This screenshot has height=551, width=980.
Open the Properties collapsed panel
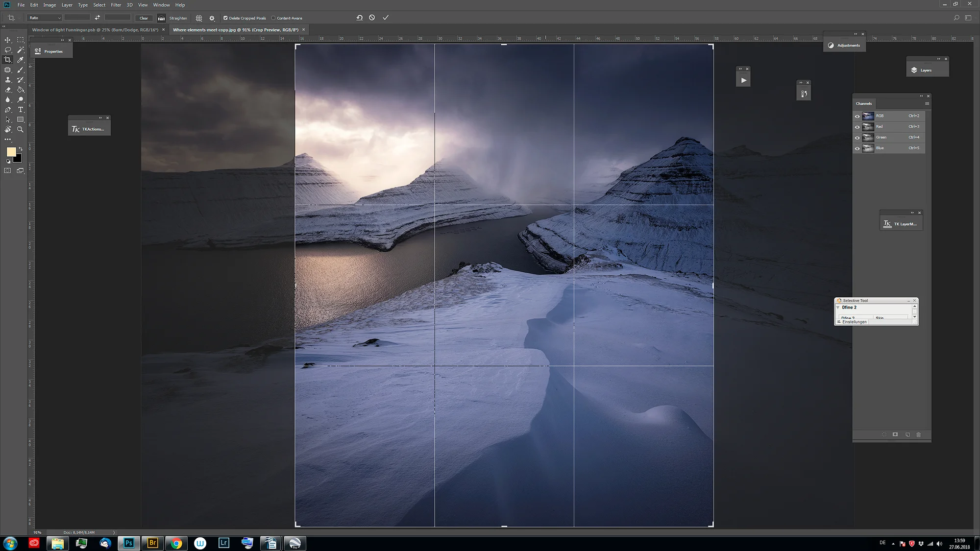(x=51, y=51)
